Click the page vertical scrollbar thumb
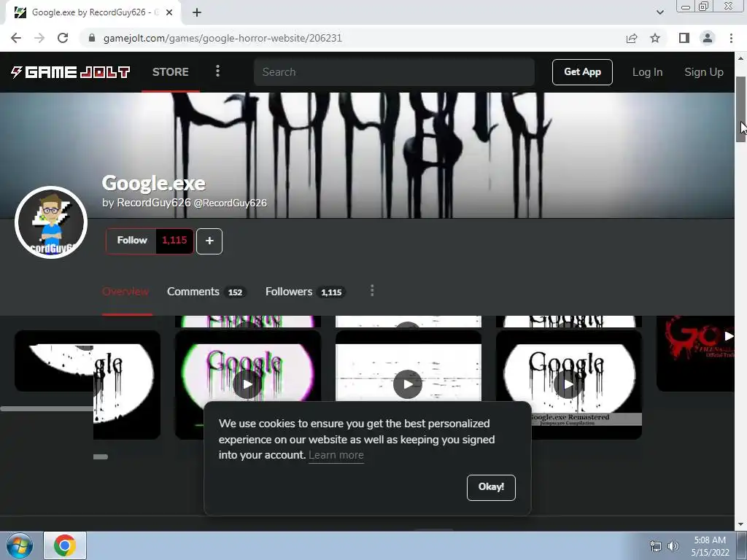 coord(740,109)
